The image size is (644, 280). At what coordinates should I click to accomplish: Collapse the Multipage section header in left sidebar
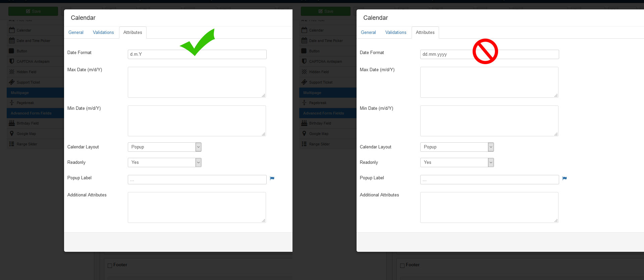[35, 93]
